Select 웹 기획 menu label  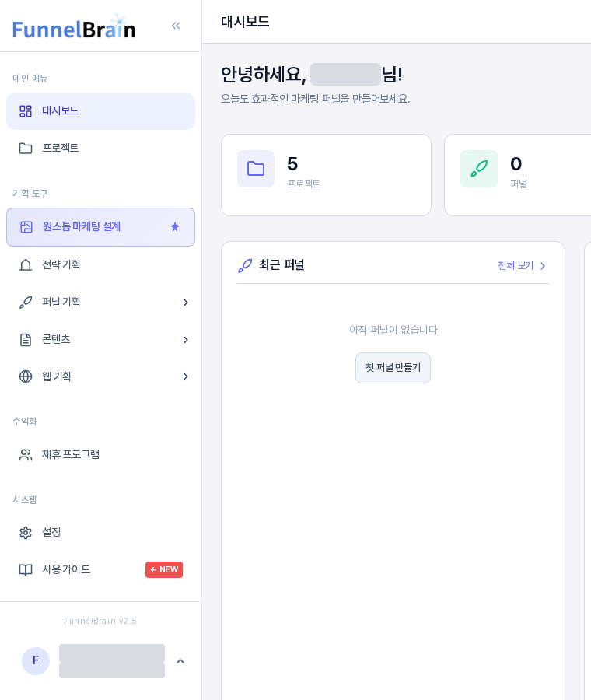pyautogui.click(x=56, y=376)
